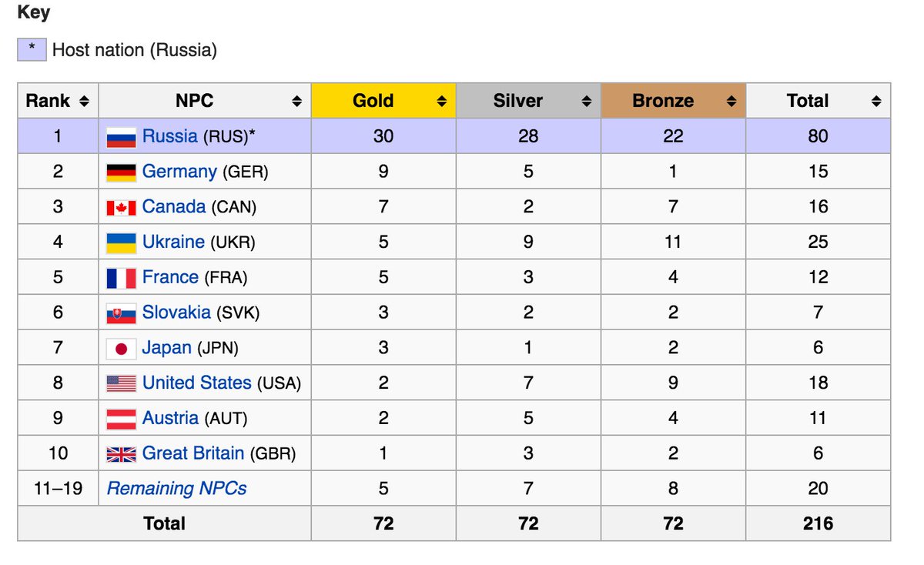Open the Canada link
924x565 pixels.
pyautogui.click(x=174, y=207)
